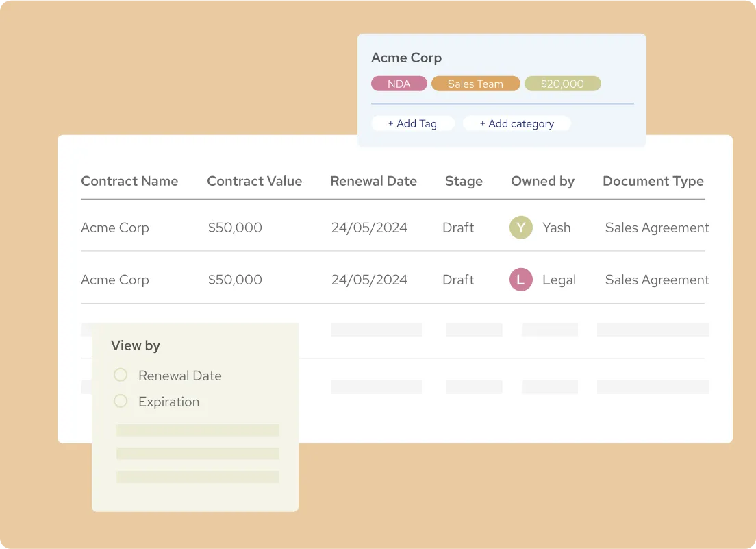Click the Renewal Date column header

coord(373,181)
